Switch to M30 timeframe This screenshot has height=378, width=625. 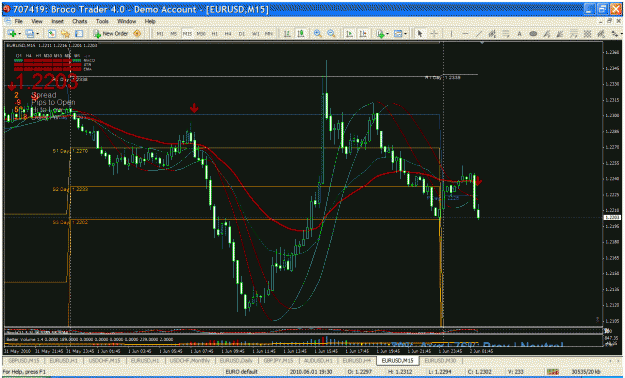coord(201,34)
